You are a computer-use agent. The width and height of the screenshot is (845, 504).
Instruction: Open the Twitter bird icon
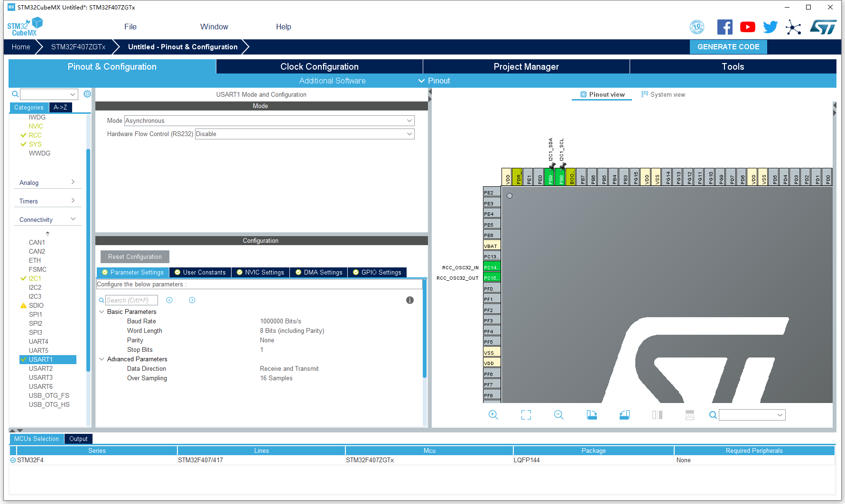[x=770, y=27]
